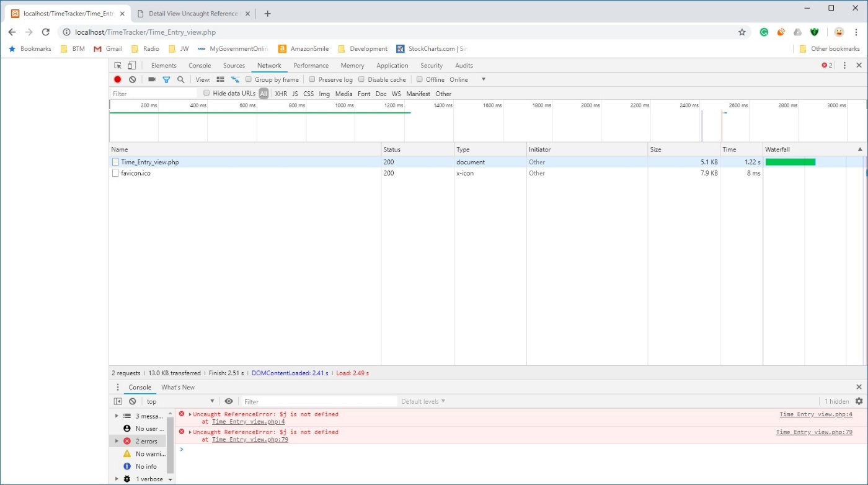Switch to the Elements panel tab
The height and width of the screenshot is (485, 868).
tap(164, 65)
